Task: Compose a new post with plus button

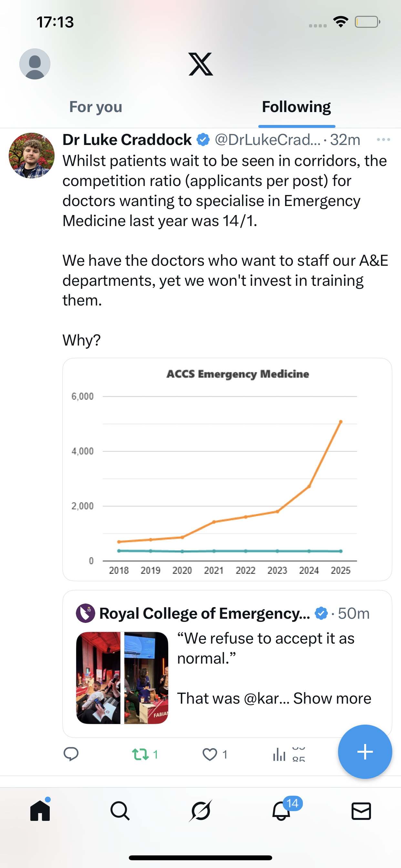Action: pyautogui.click(x=365, y=752)
